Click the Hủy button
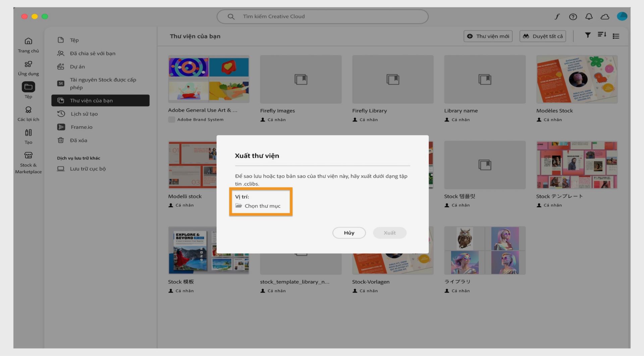The height and width of the screenshot is (356, 644). coord(349,233)
